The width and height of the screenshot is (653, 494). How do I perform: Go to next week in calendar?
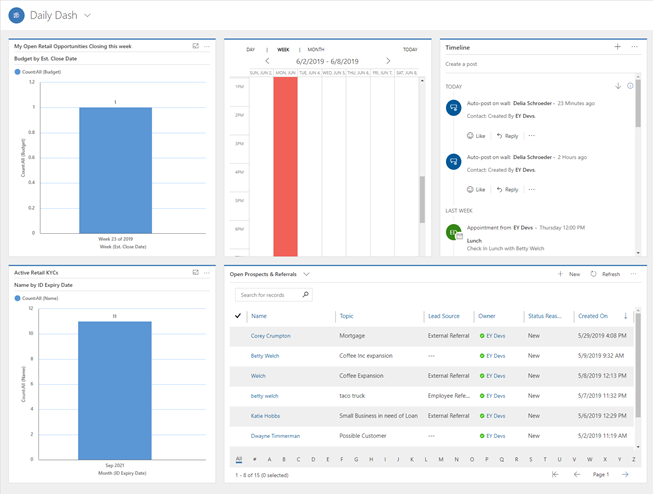click(x=388, y=61)
